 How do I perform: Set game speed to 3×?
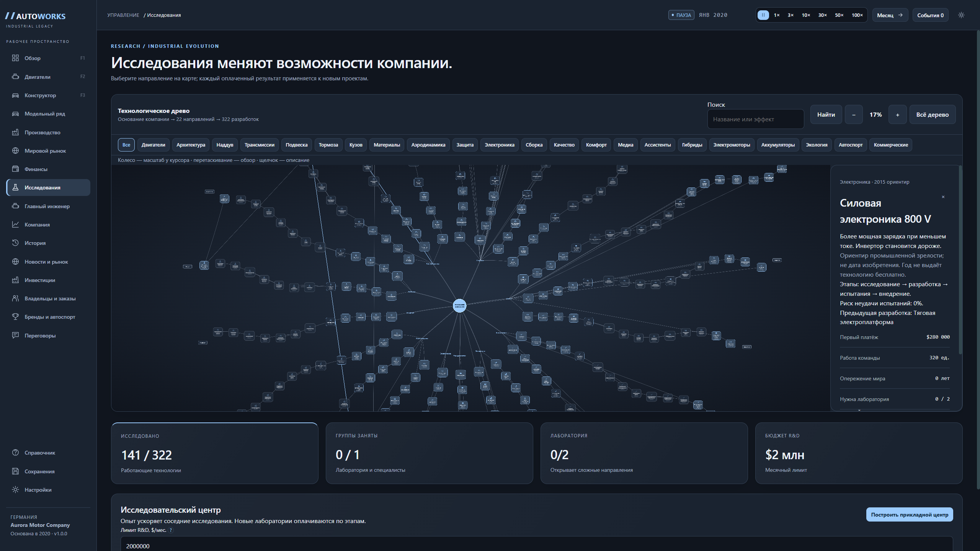pyautogui.click(x=791, y=15)
